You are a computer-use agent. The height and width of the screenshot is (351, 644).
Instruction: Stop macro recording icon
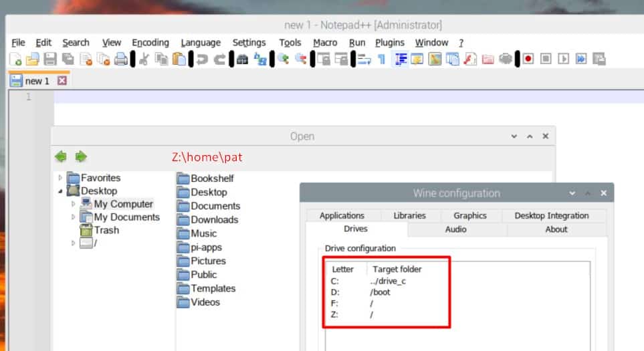click(x=546, y=59)
